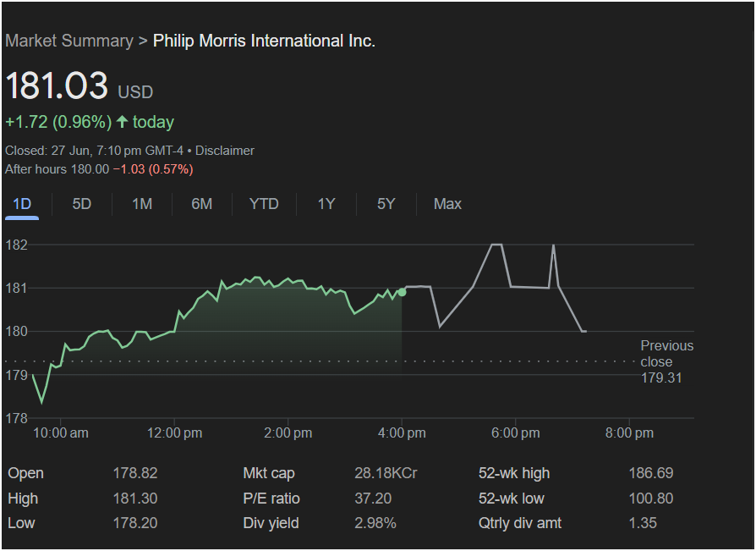The width and height of the screenshot is (756, 551).
Task: Click the 8:00 pm axis label
Action: pos(629,433)
